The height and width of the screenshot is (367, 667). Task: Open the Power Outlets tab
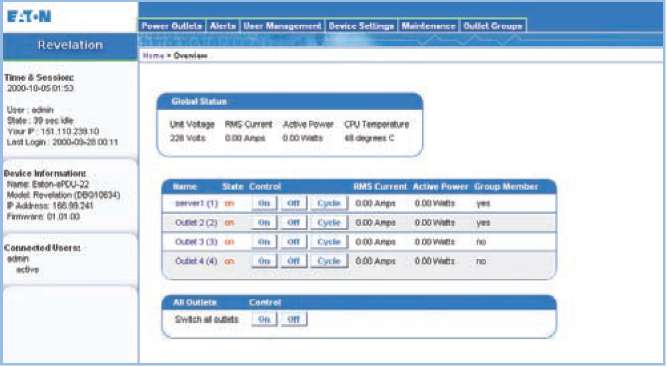[172, 26]
